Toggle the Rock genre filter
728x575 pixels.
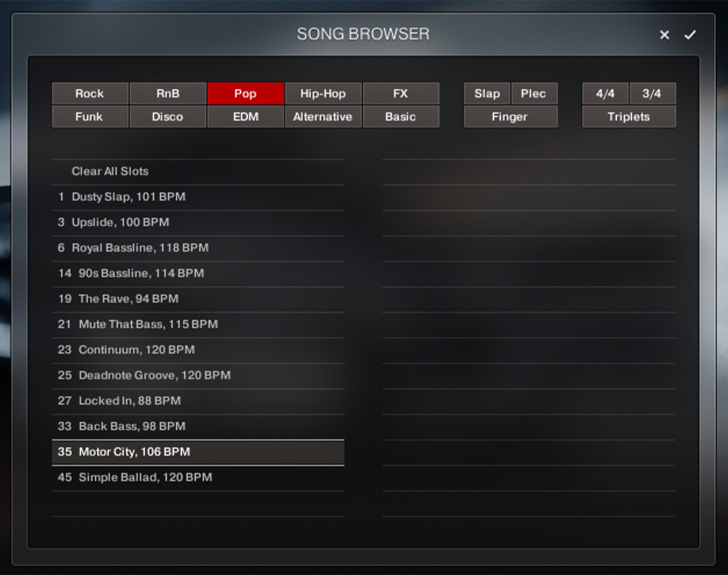tap(90, 94)
